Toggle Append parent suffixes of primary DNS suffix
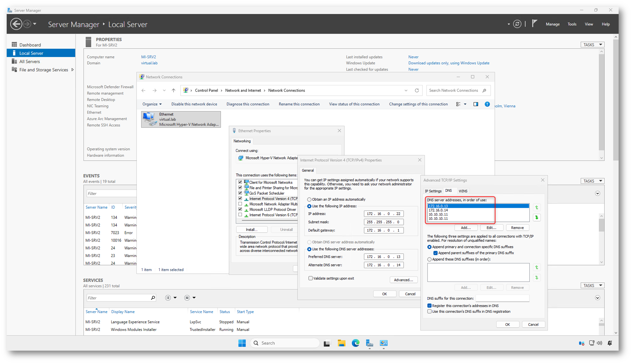The width and height of the screenshot is (632, 364). coord(435,253)
